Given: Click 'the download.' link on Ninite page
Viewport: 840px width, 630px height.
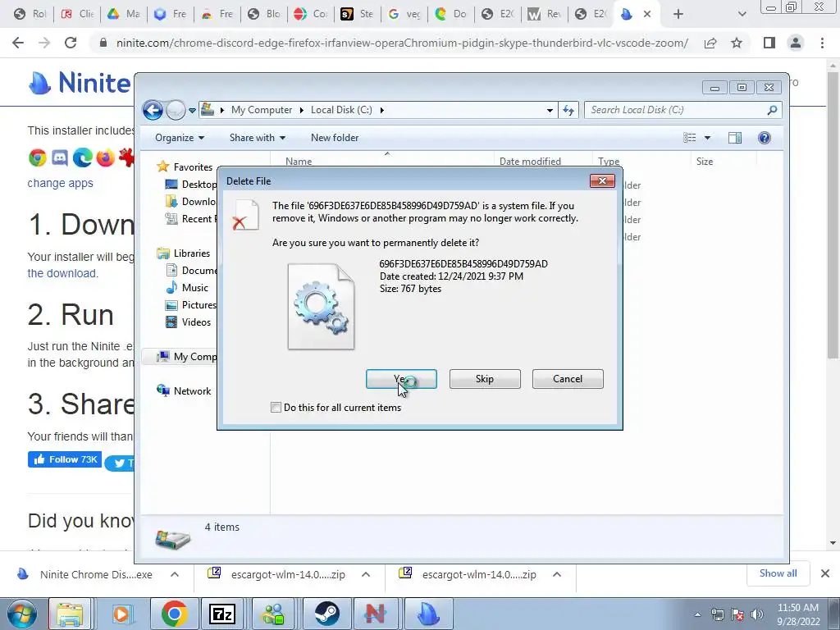Looking at the screenshot, I should [62, 273].
